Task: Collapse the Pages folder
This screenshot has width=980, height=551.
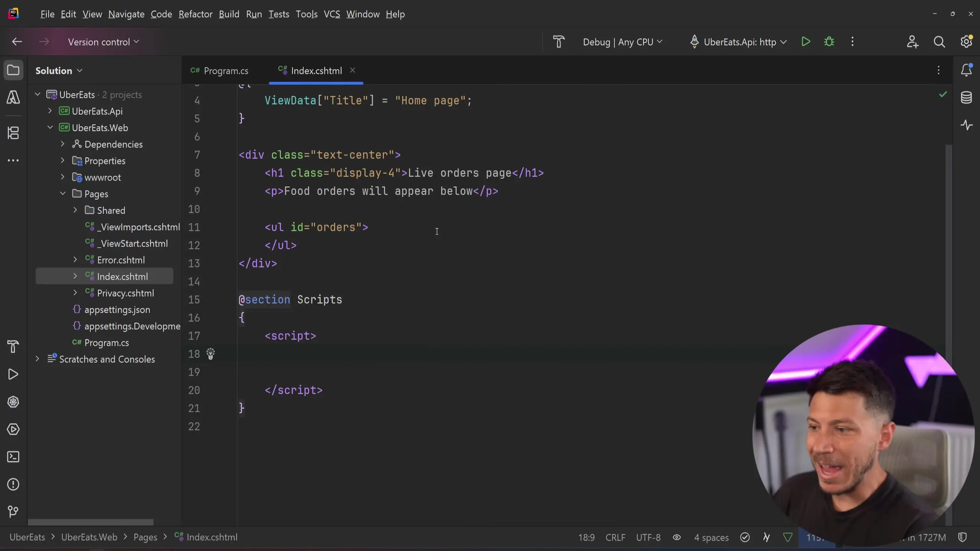Action: pyautogui.click(x=63, y=194)
